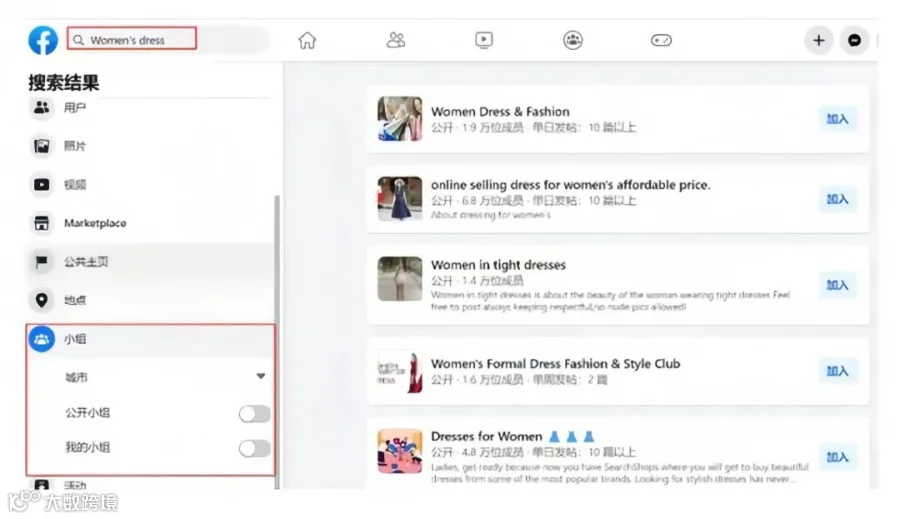
Task: Click the Facebook logo icon
Action: (43, 40)
